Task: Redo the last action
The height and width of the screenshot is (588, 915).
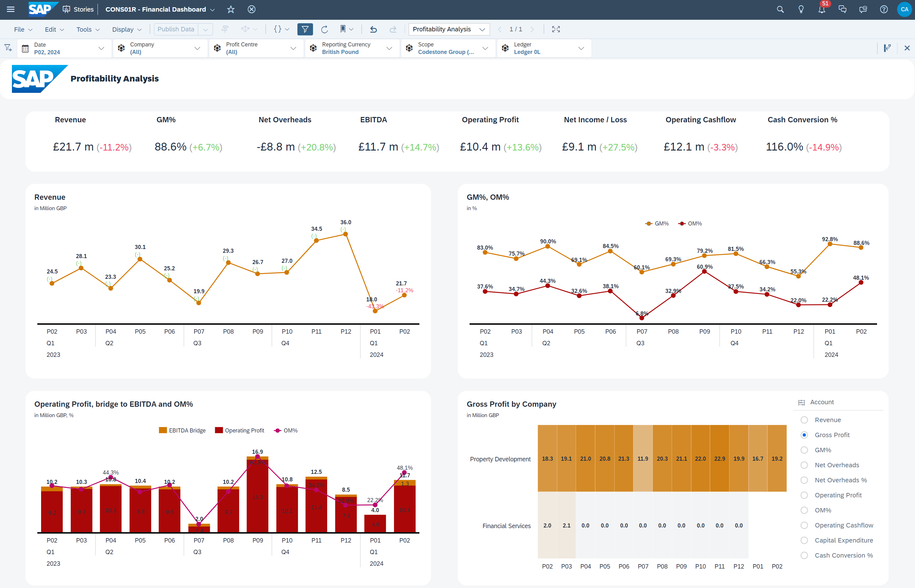Action: [x=393, y=29]
